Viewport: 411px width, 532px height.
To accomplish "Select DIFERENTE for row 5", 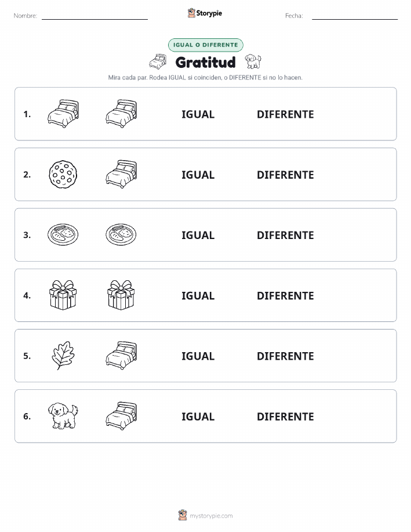I will point(285,356).
